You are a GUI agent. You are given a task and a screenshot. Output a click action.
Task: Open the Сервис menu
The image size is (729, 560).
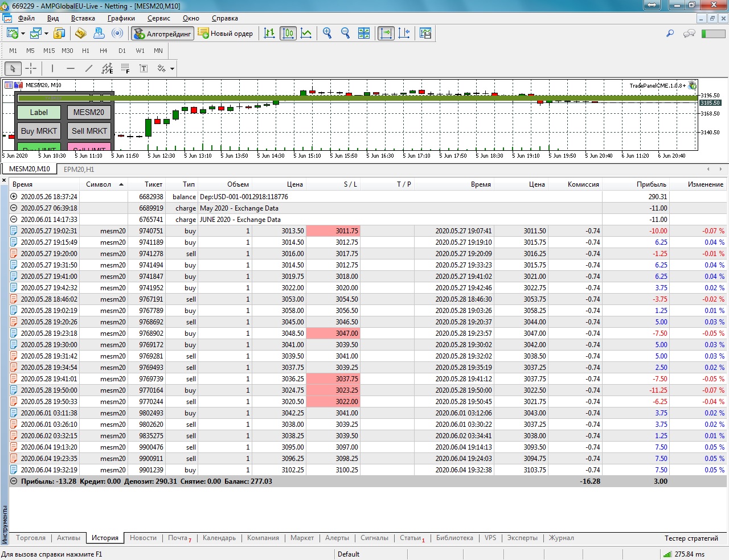point(158,18)
